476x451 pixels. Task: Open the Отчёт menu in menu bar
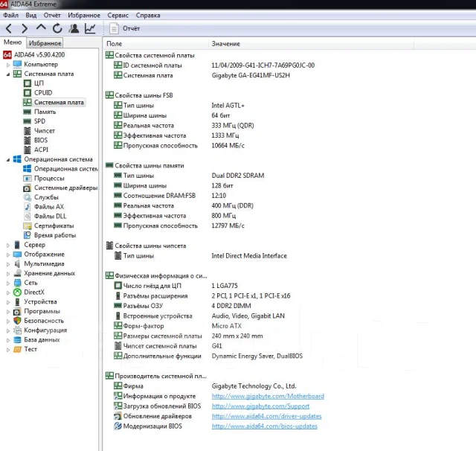(52, 15)
